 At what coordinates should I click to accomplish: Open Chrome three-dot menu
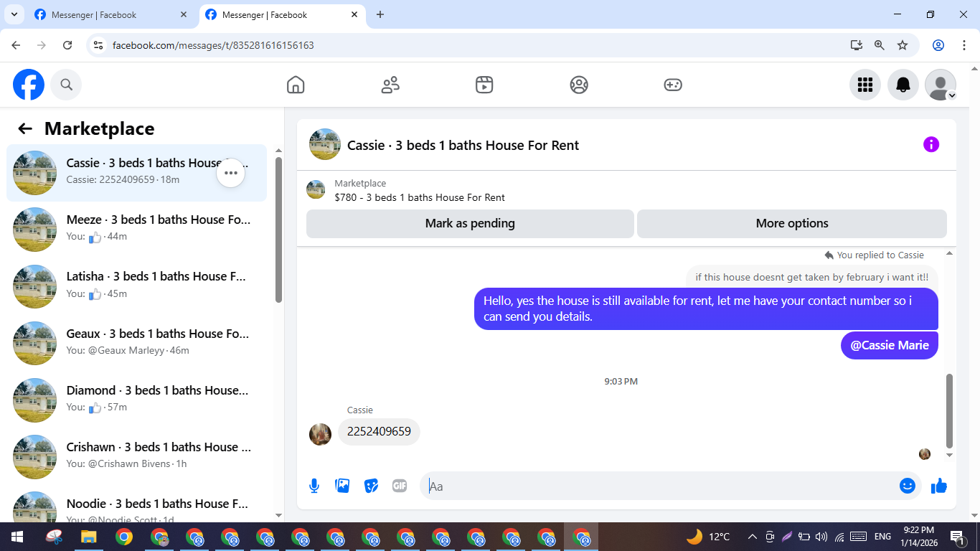click(x=964, y=45)
